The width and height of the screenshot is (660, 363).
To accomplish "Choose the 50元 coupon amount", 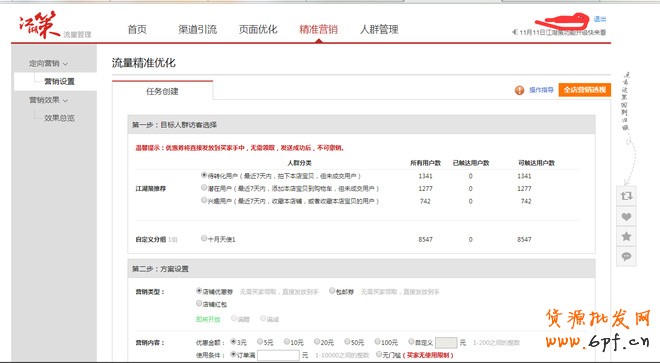I will click(x=347, y=342).
